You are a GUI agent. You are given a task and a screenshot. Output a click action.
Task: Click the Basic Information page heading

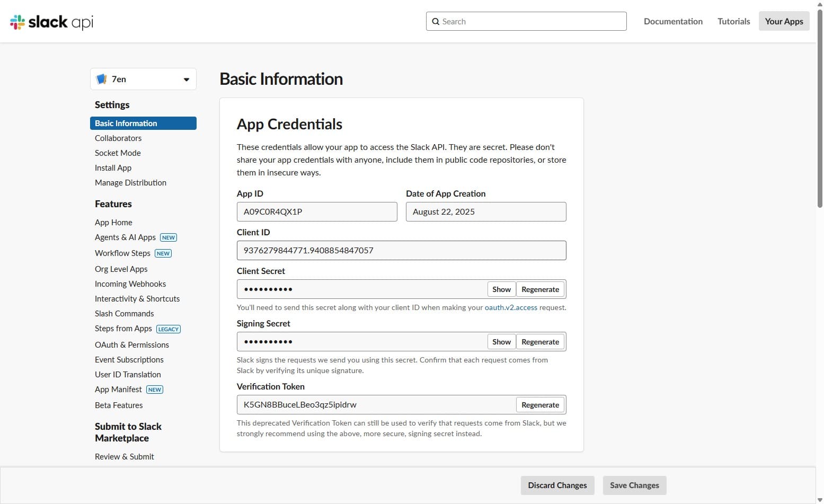tap(281, 79)
